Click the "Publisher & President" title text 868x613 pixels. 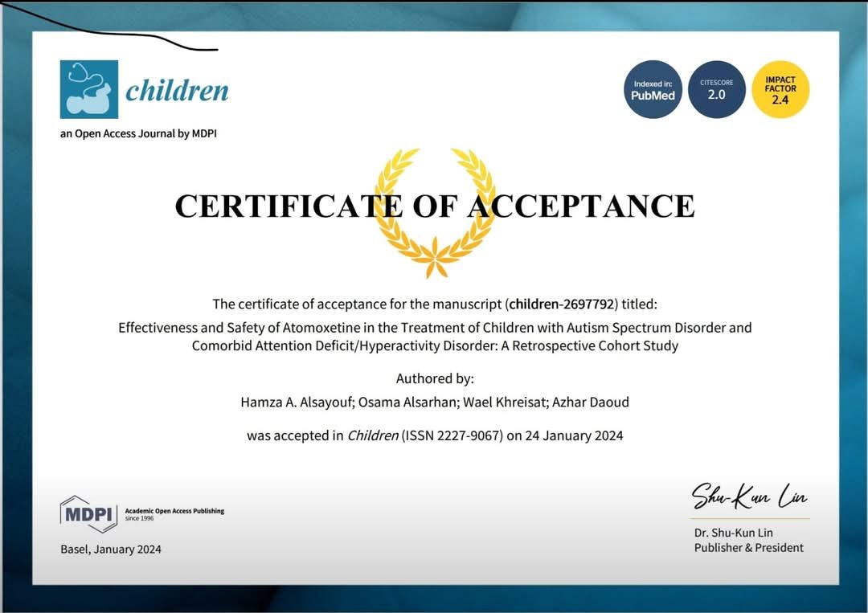(x=748, y=548)
